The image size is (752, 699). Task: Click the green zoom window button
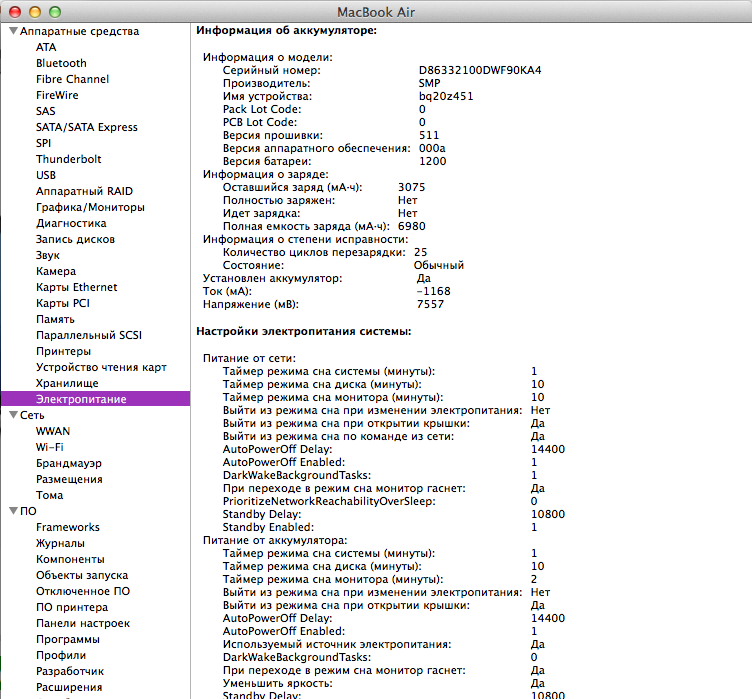(54, 11)
